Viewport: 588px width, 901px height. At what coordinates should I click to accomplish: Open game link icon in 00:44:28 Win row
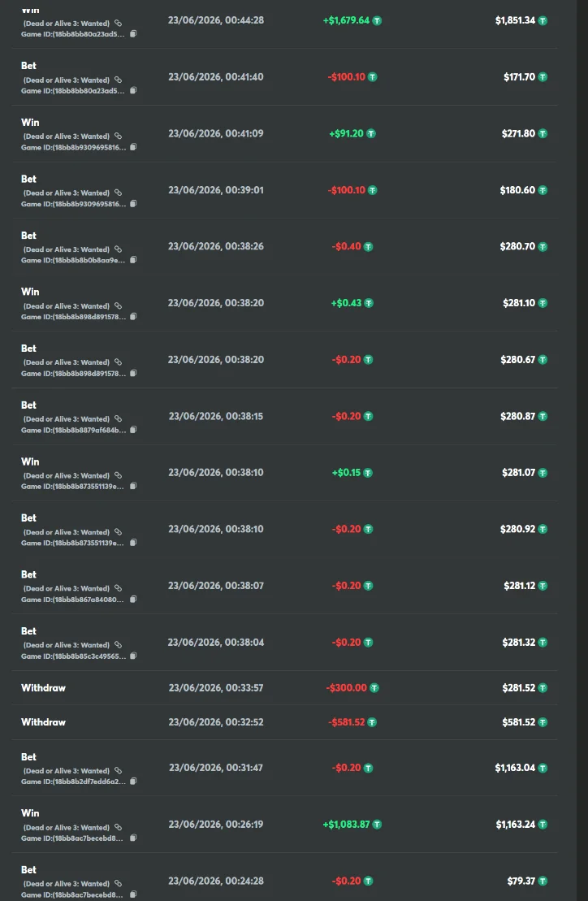pos(118,24)
